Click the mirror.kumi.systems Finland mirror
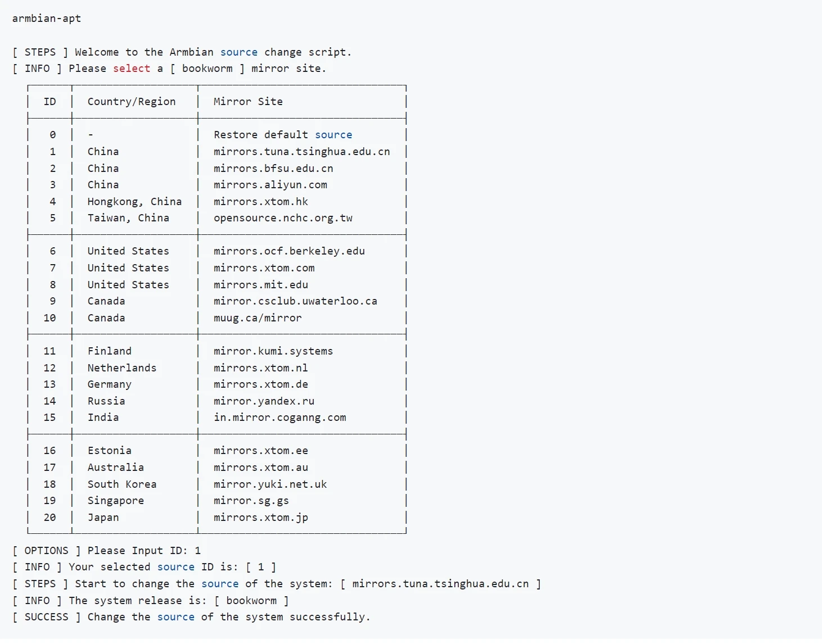Viewport: 822px width, 644px height. coord(273,351)
